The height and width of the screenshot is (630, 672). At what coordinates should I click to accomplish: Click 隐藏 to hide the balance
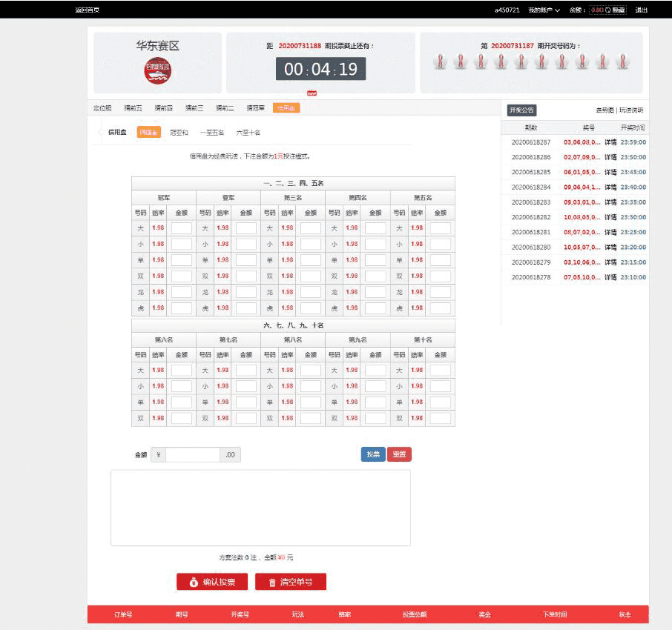click(x=618, y=10)
